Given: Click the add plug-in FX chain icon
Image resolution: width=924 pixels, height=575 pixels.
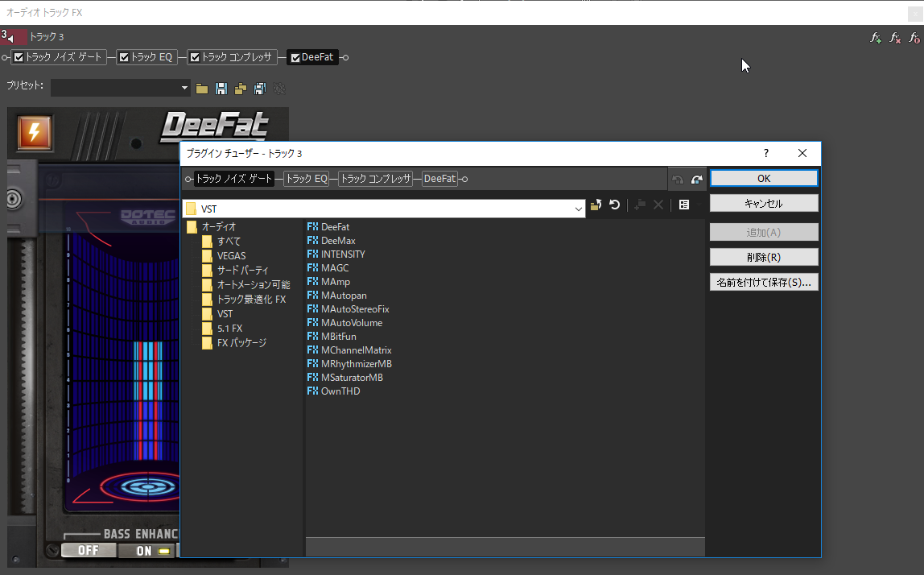Looking at the screenshot, I should coord(876,38).
